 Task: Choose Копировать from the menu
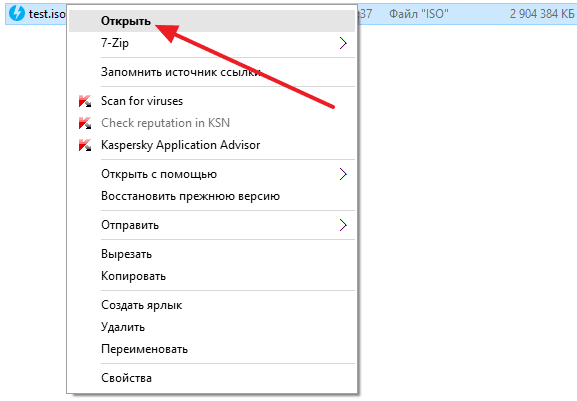[212, 276]
